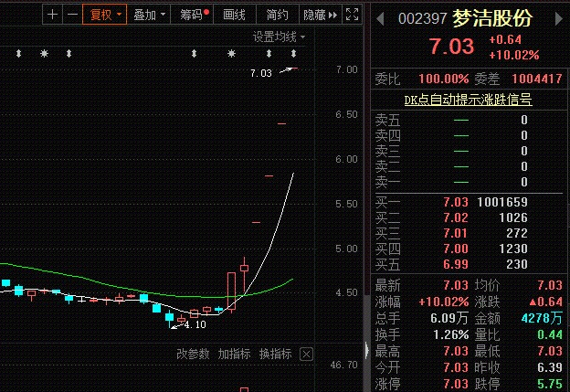This screenshot has width=570, height=392.
Task: Click 买二 bid price 7.02
Action: click(x=456, y=217)
